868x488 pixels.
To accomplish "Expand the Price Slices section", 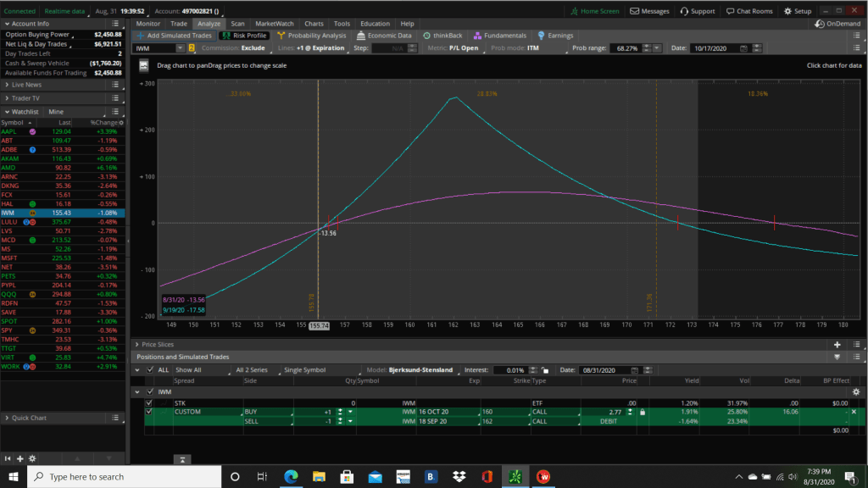I will (138, 344).
